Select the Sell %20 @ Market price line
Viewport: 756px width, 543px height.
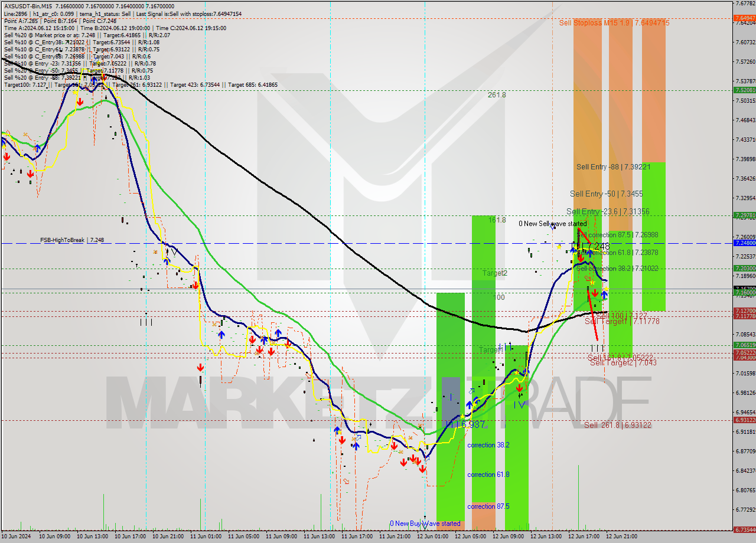pos(87,35)
